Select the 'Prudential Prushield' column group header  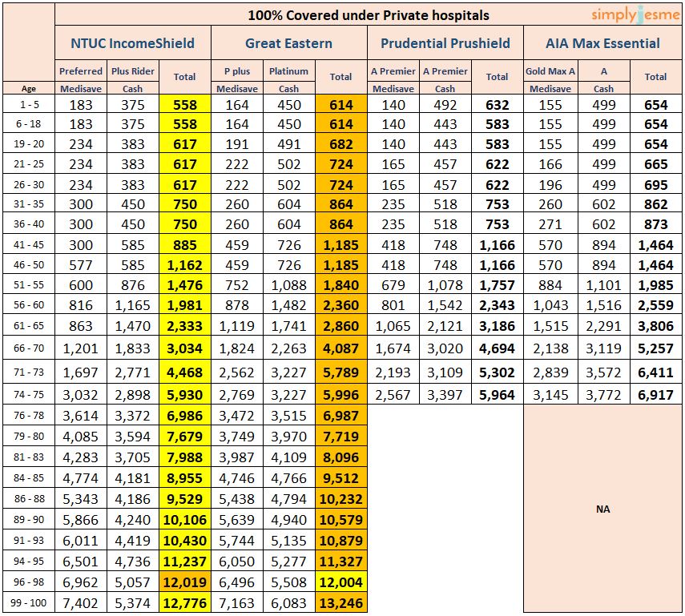pyautogui.click(x=445, y=43)
